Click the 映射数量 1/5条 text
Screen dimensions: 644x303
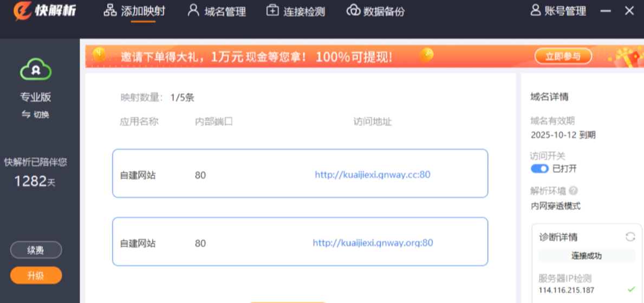coord(157,98)
